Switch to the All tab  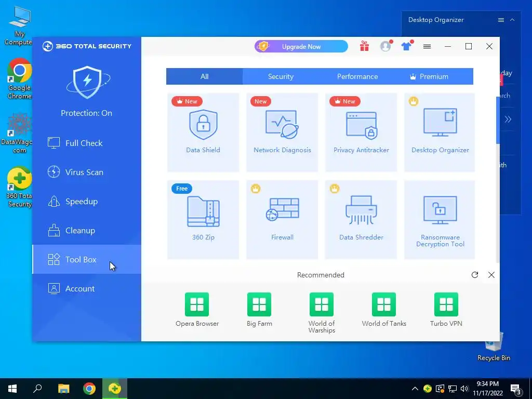coord(204,76)
